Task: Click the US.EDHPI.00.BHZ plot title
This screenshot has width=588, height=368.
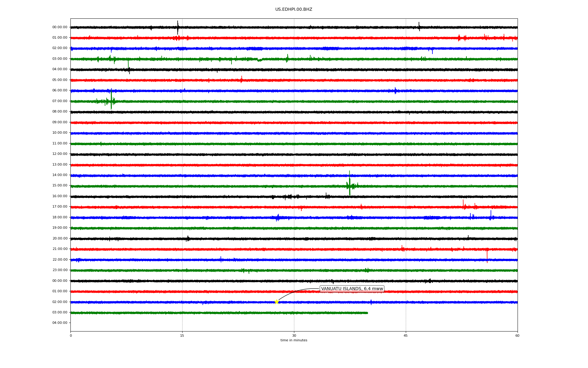Action: (293, 10)
